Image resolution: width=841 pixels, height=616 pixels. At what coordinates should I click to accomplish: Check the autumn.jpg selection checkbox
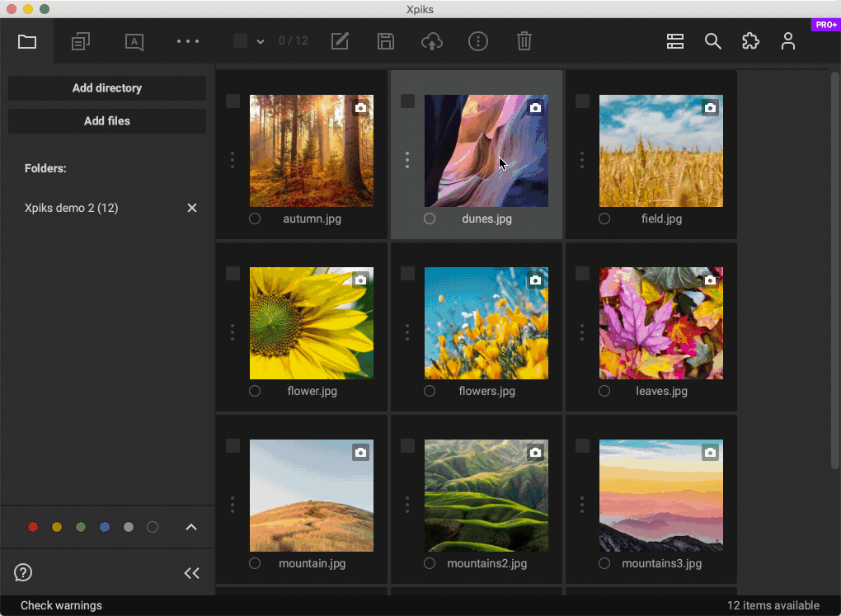tap(233, 101)
